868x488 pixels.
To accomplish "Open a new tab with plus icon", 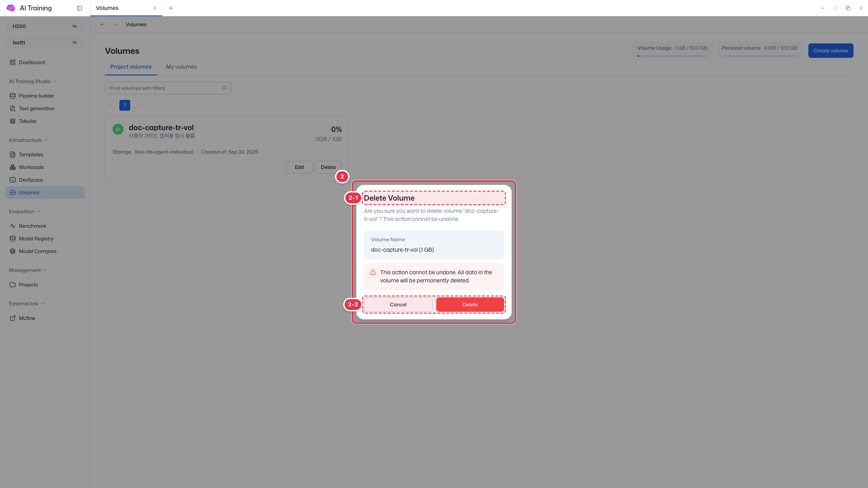I will pyautogui.click(x=171, y=8).
